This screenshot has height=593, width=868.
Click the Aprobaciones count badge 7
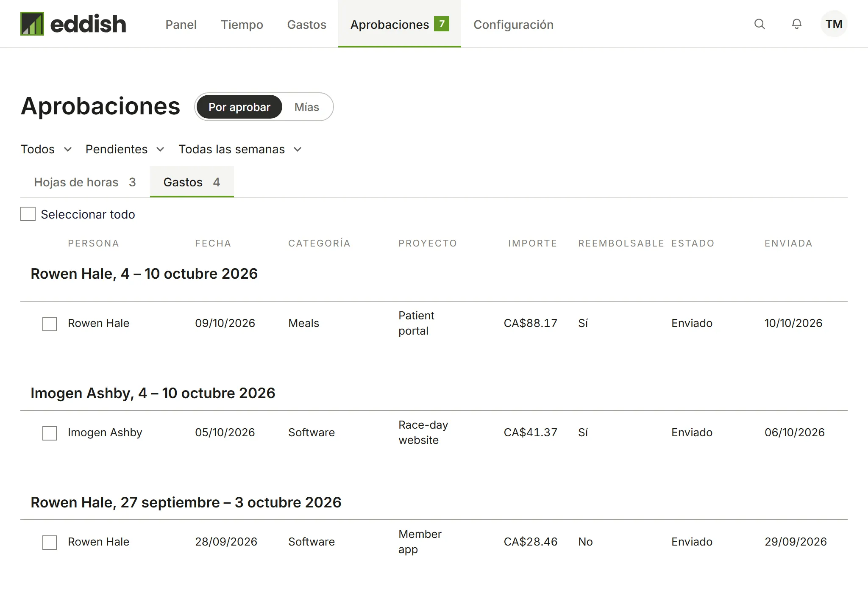point(442,24)
